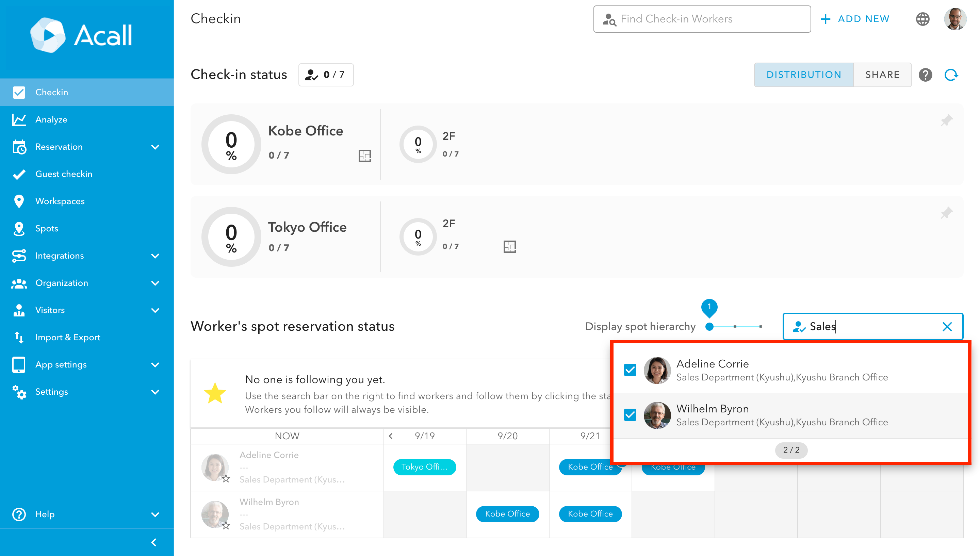Clear the Sales search with X
980x556 pixels.
[x=947, y=327]
